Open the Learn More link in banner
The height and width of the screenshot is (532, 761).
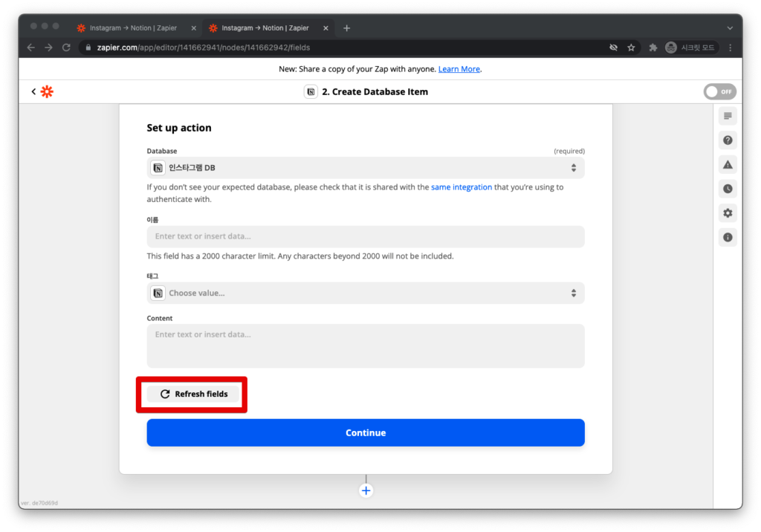click(459, 69)
